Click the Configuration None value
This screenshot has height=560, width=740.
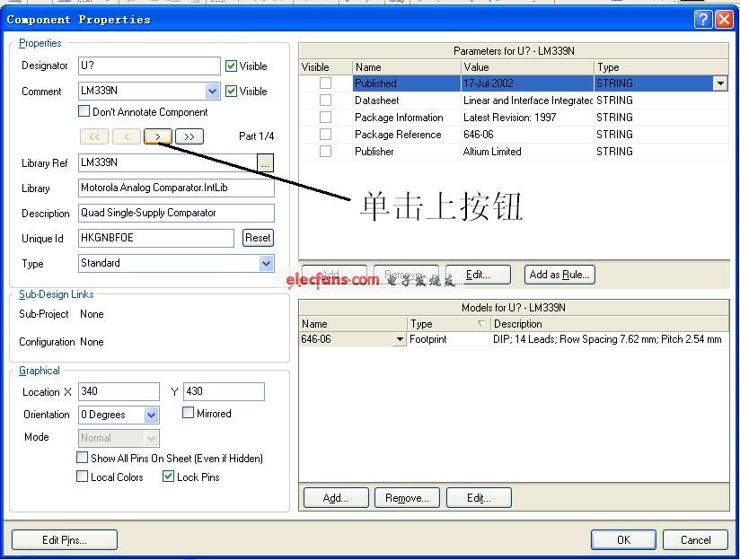coord(92,342)
